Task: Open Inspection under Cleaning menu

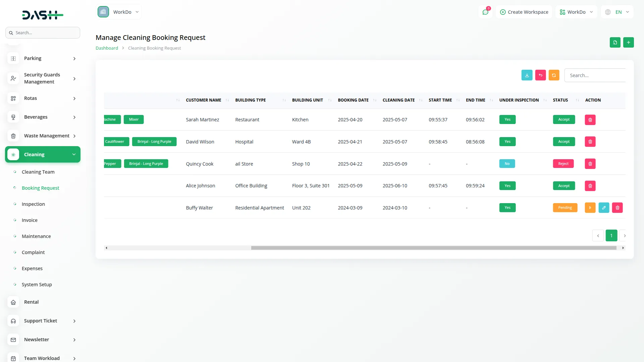Action: point(33,204)
